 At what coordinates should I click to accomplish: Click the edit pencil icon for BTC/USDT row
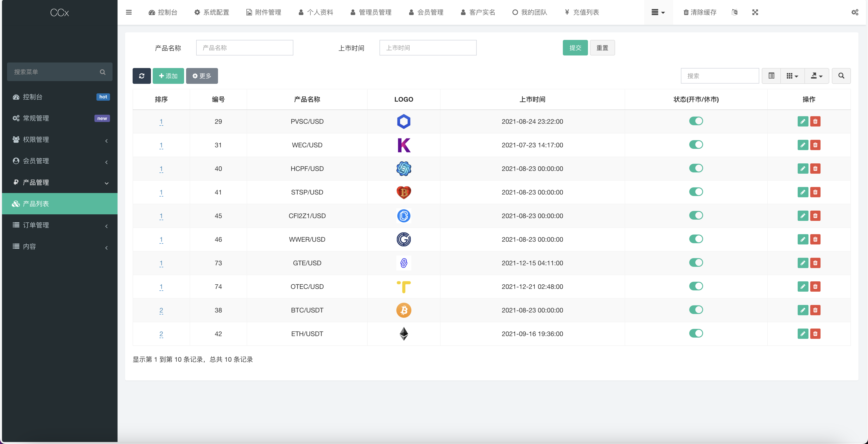[x=803, y=310]
